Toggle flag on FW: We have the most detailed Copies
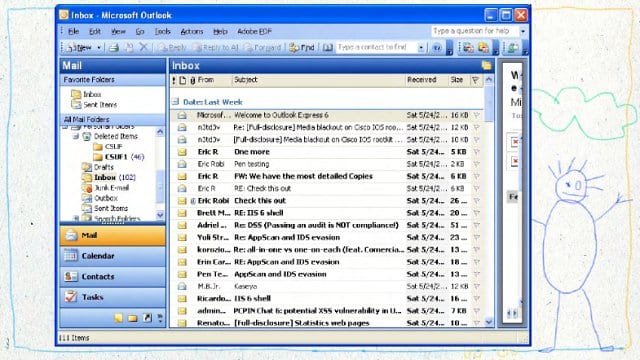The height and width of the screenshot is (360, 640). (476, 176)
